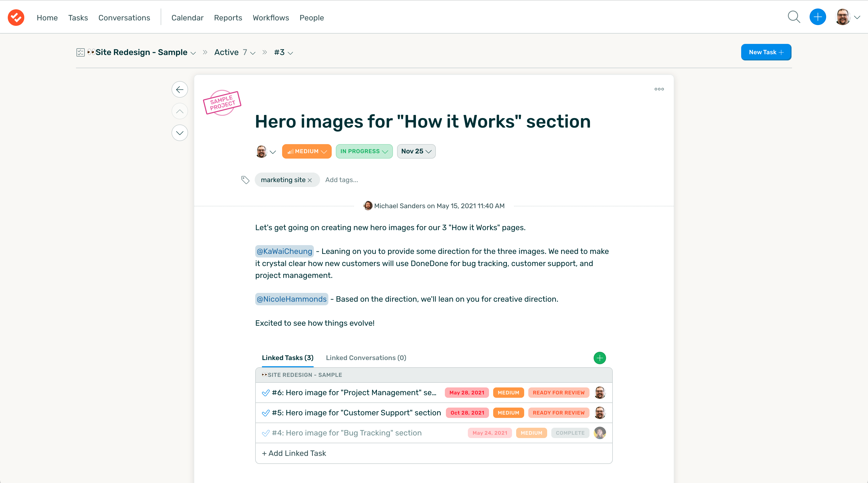Go back using the left arrow button

[180, 90]
